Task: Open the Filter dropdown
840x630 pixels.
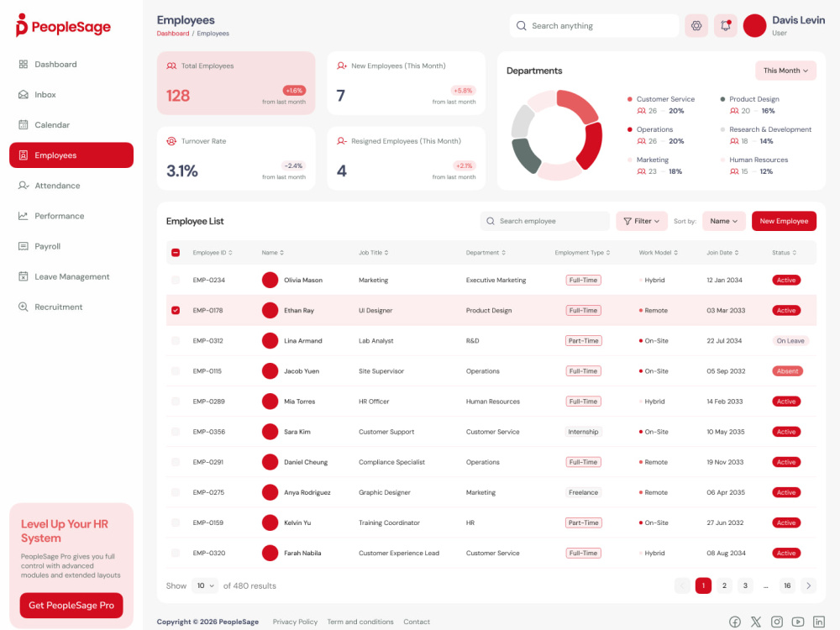Action: pyautogui.click(x=641, y=221)
